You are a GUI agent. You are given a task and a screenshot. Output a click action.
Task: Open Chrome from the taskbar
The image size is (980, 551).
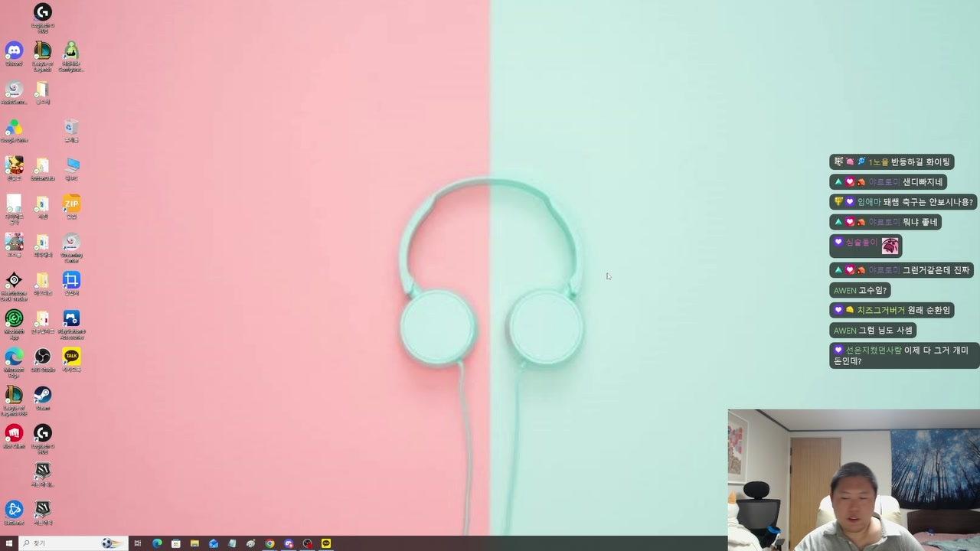pos(269,543)
